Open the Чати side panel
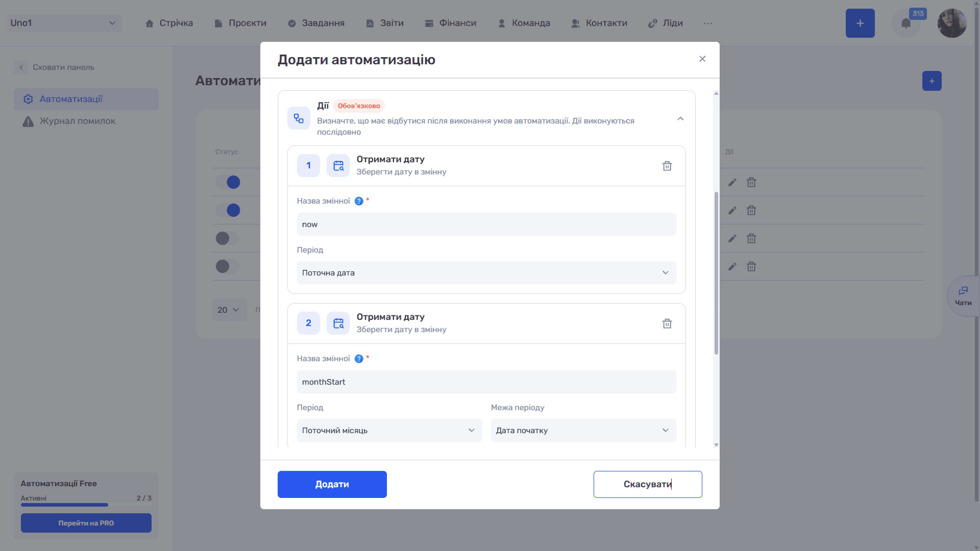The height and width of the screenshot is (551, 980). pyautogui.click(x=963, y=296)
